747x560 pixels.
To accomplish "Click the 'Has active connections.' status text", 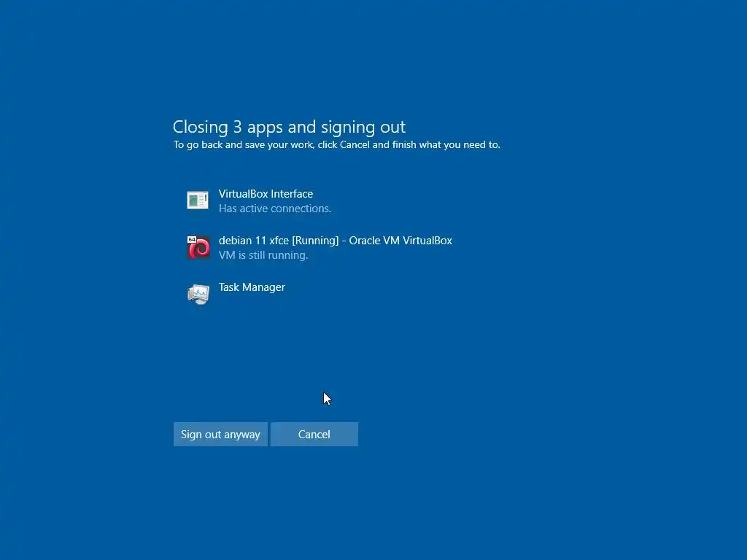I will tap(275, 209).
